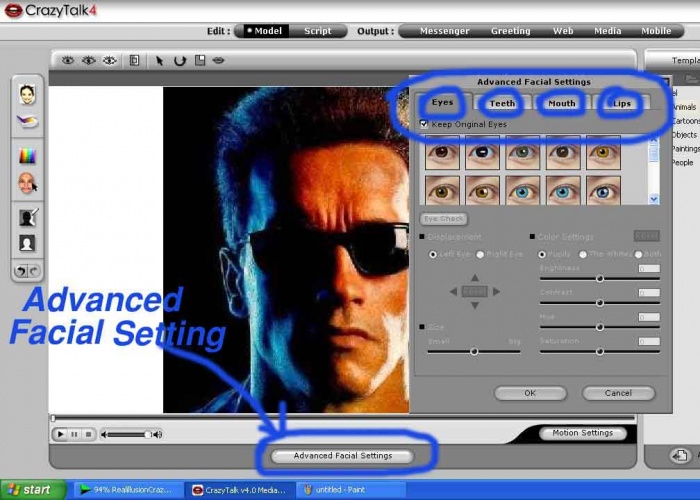Image resolution: width=700 pixels, height=500 pixels.
Task: Select The Whites radio button
Action: click(x=583, y=254)
